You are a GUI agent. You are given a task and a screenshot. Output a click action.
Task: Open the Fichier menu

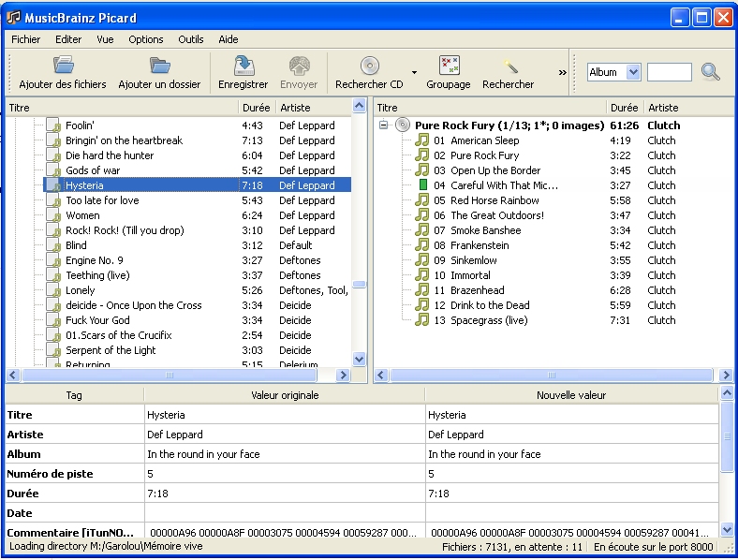26,39
